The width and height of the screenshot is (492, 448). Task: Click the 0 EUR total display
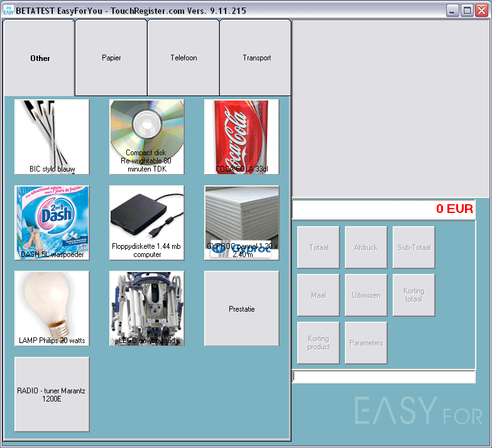tap(384, 209)
